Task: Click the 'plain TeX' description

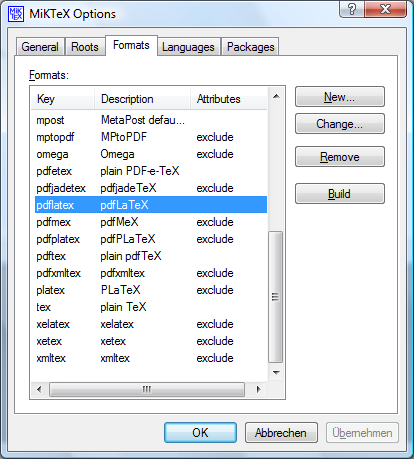Action: pyautogui.click(x=123, y=307)
